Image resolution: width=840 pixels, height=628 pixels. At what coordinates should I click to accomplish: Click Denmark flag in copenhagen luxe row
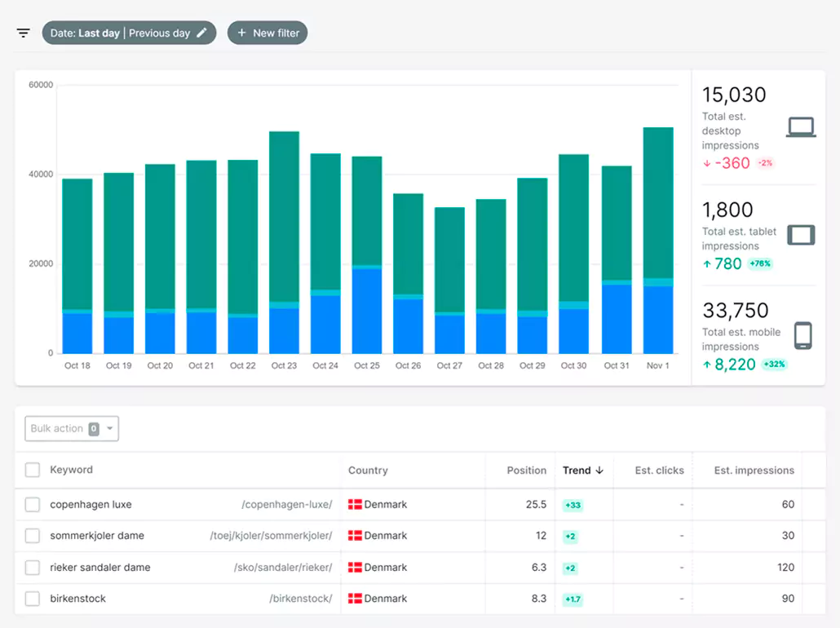point(355,505)
